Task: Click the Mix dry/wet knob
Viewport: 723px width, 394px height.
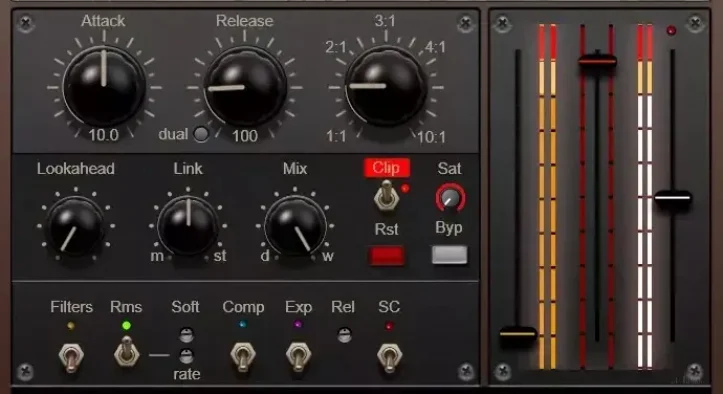Action: click(x=295, y=227)
